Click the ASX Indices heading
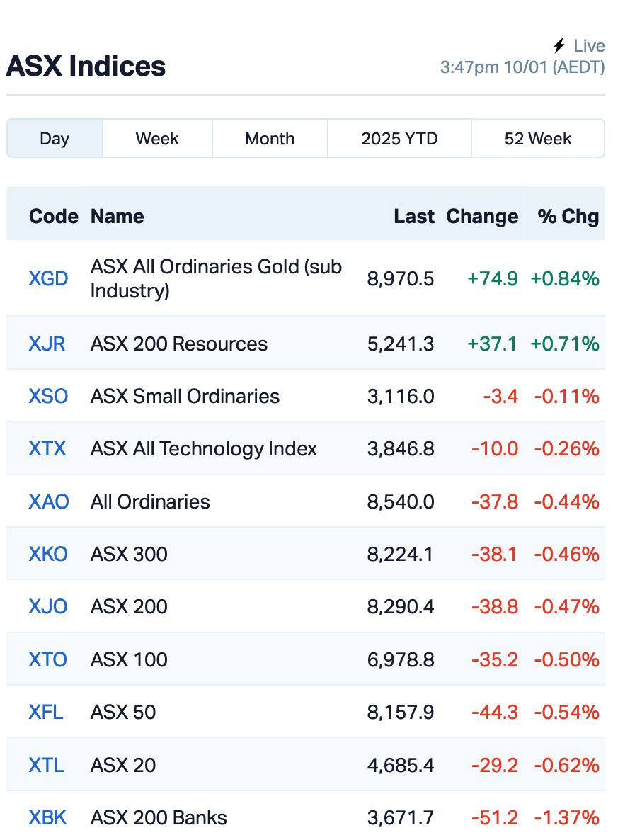 [x=86, y=67]
